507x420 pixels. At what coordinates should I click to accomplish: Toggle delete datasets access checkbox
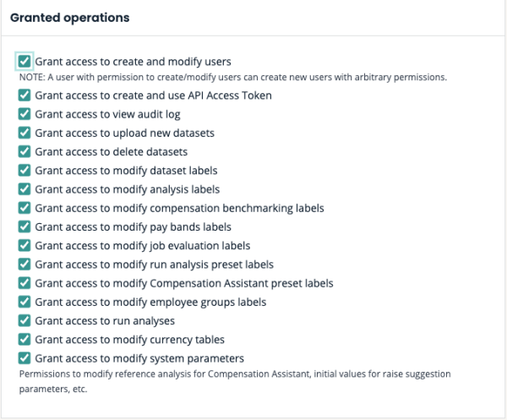(x=25, y=151)
